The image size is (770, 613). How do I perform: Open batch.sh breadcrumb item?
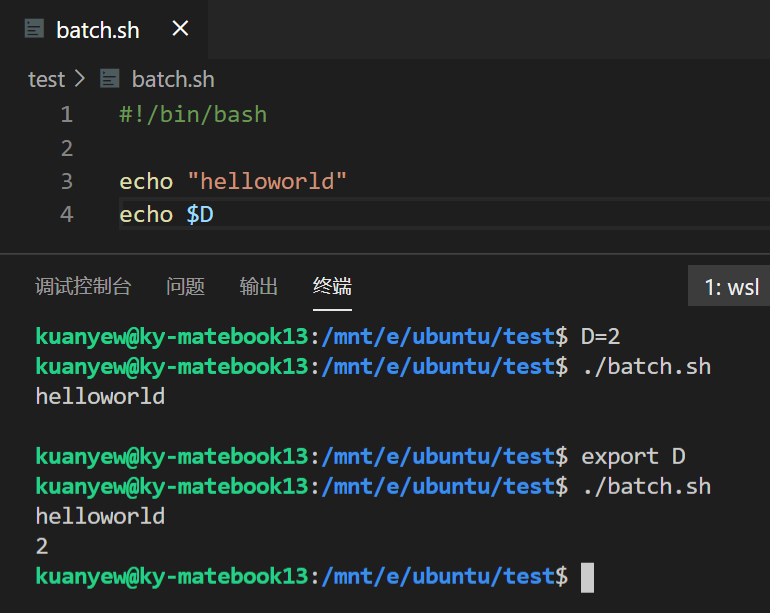173,80
